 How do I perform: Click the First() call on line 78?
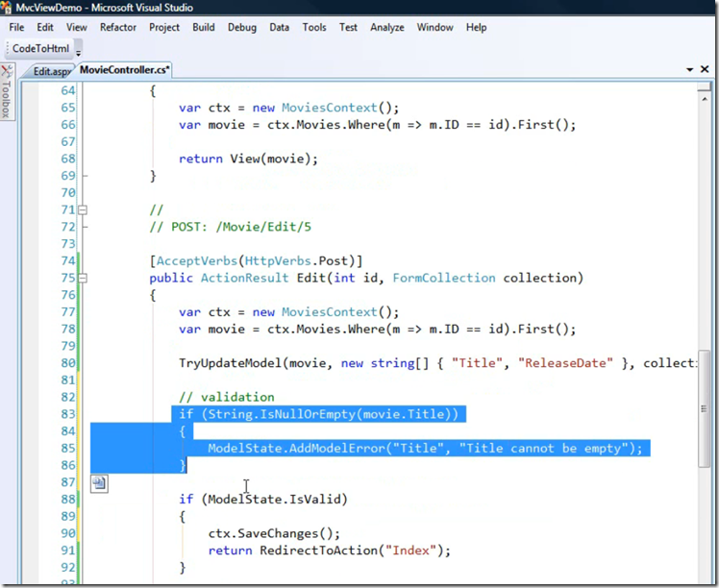542,329
